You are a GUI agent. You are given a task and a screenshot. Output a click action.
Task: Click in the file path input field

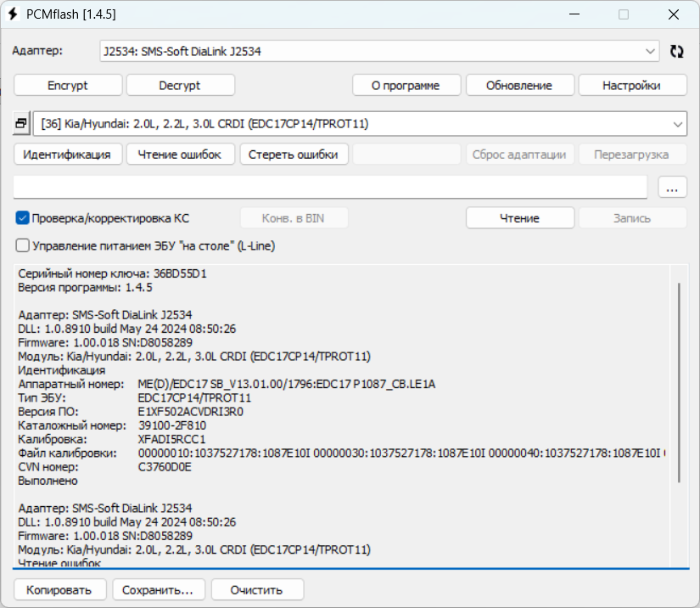pos(331,188)
